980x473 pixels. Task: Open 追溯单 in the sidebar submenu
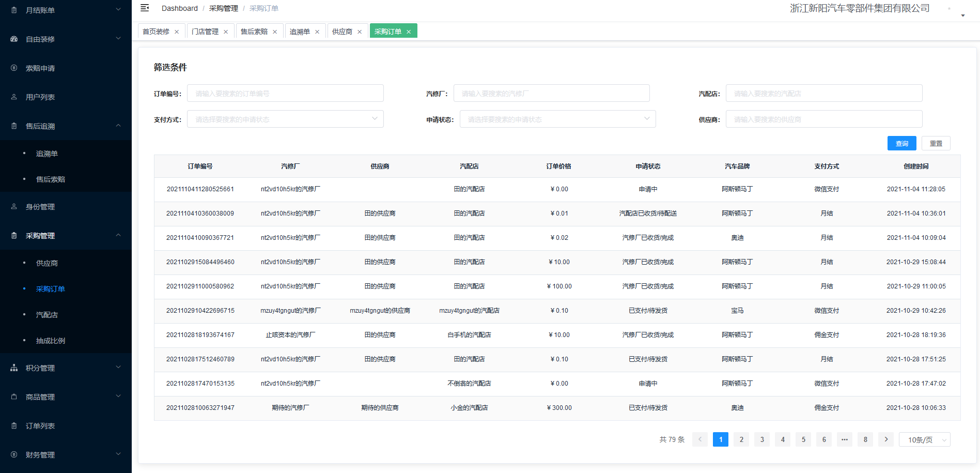[x=47, y=154]
